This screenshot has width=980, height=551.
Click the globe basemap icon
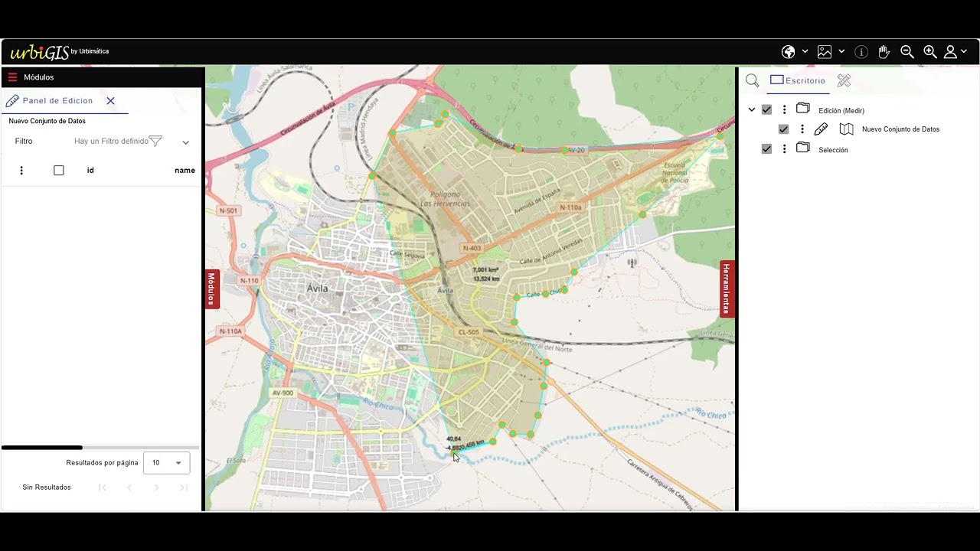(x=788, y=52)
